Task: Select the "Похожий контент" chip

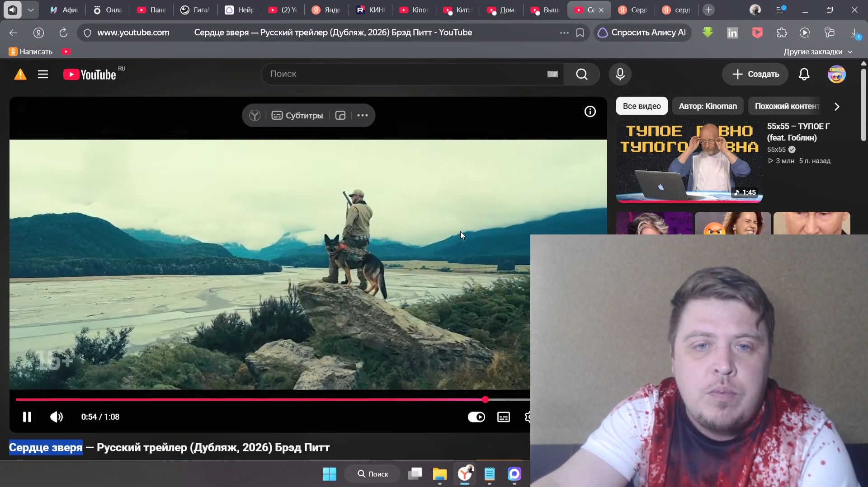Action: point(787,106)
